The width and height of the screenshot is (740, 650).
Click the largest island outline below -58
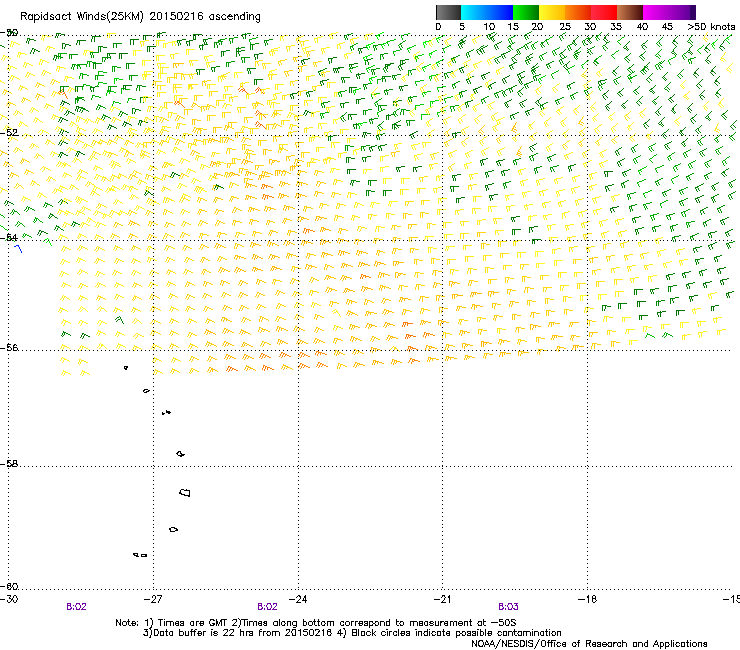[x=185, y=492]
